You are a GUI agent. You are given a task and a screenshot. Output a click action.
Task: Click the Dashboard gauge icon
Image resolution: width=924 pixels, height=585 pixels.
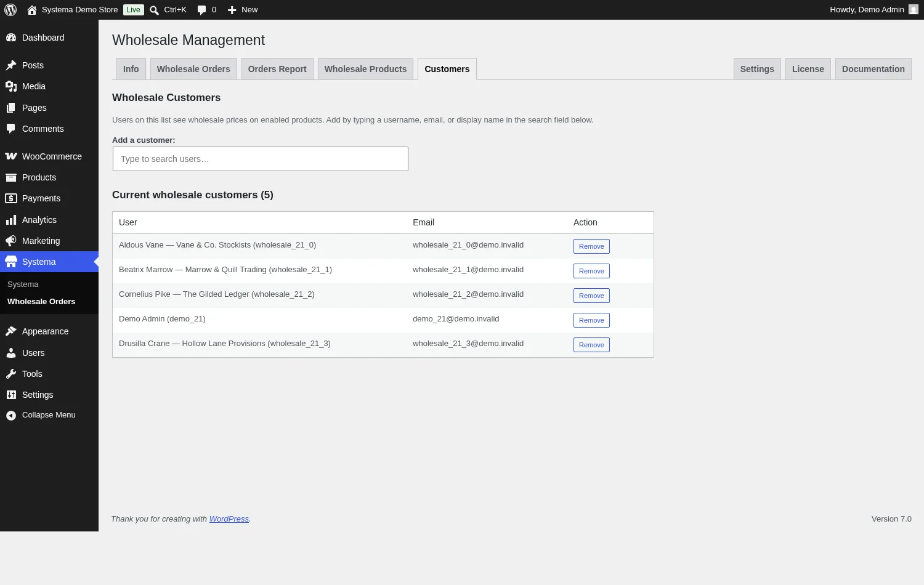(x=11, y=38)
